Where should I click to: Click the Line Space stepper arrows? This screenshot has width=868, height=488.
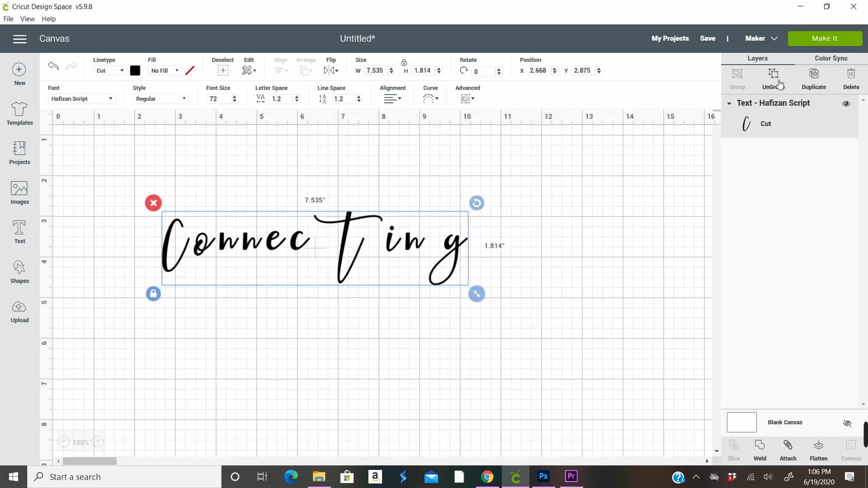(x=359, y=99)
